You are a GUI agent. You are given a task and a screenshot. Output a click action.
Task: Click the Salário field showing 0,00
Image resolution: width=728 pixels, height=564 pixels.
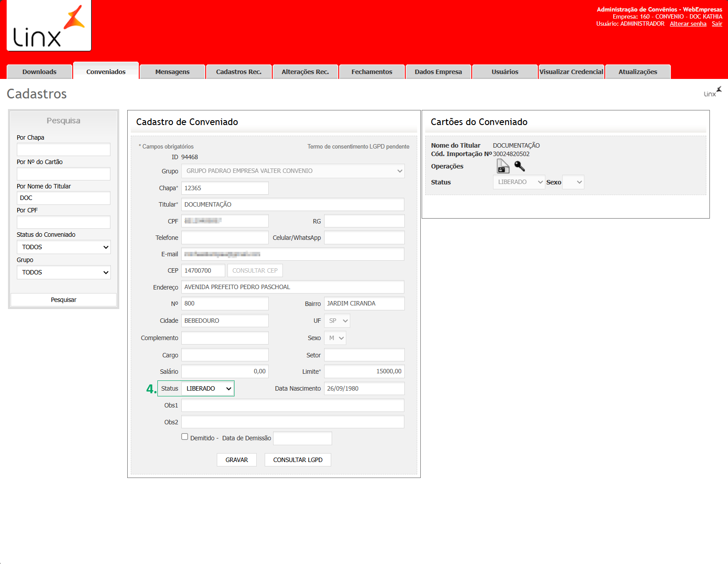(x=225, y=371)
